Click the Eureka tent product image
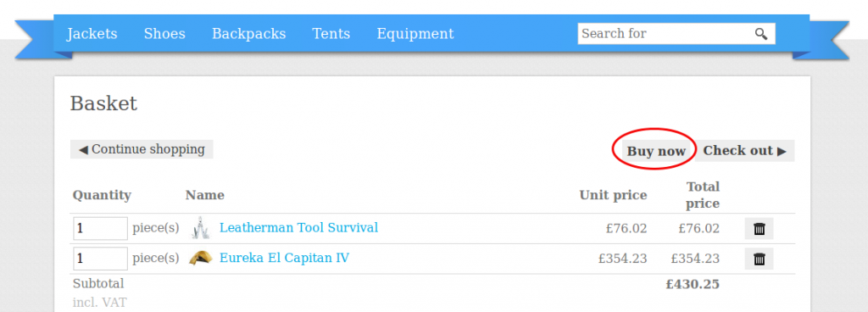868x312 pixels. click(x=200, y=258)
